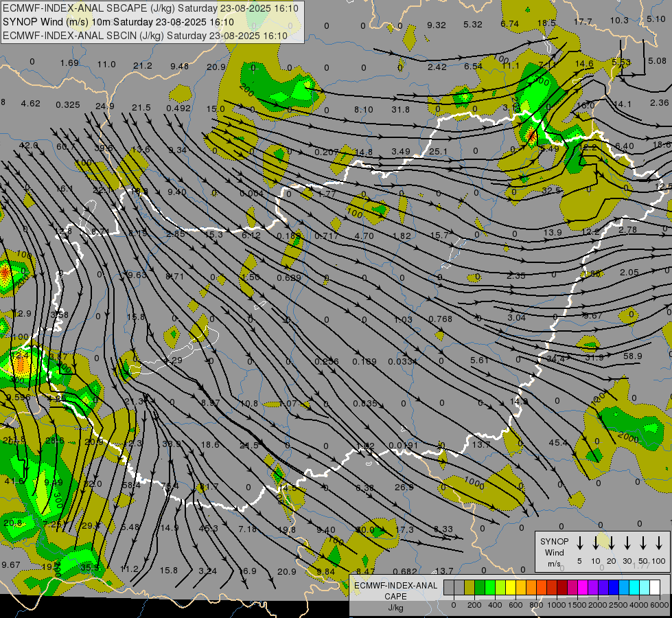Pick the yellow swatch in CAPE legend
Viewport: 672px width, 618px height.
(x=511, y=588)
